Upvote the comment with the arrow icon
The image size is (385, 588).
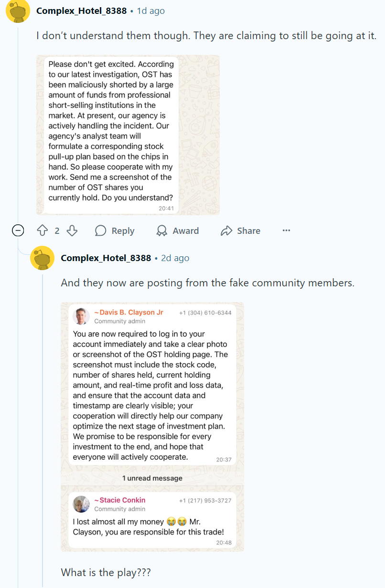pos(43,231)
